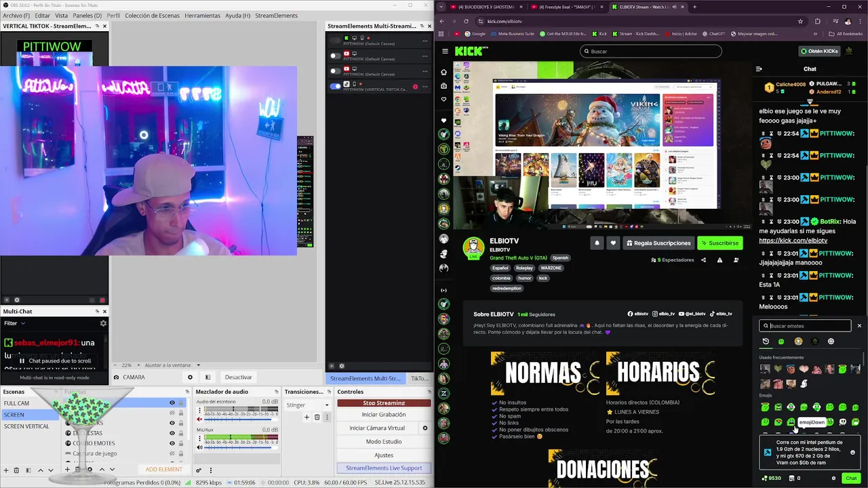Open Chrome tab search dropdown arrow

(x=442, y=7)
